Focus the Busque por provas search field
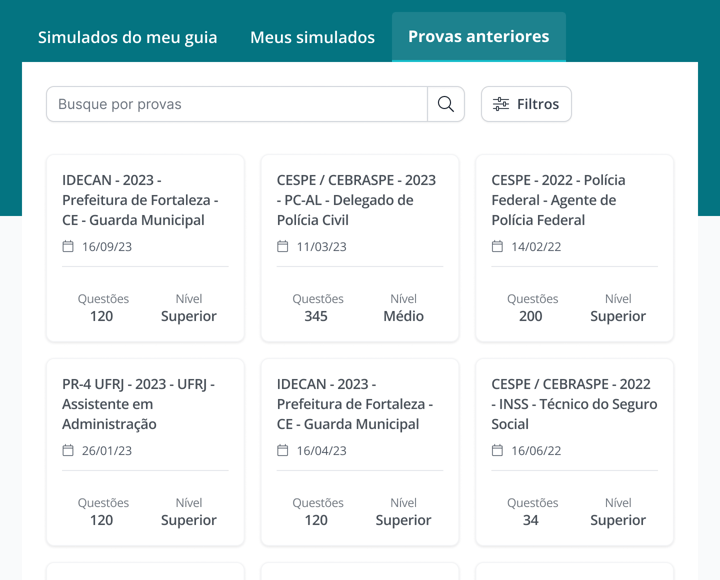The image size is (720, 580). (237, 104)
